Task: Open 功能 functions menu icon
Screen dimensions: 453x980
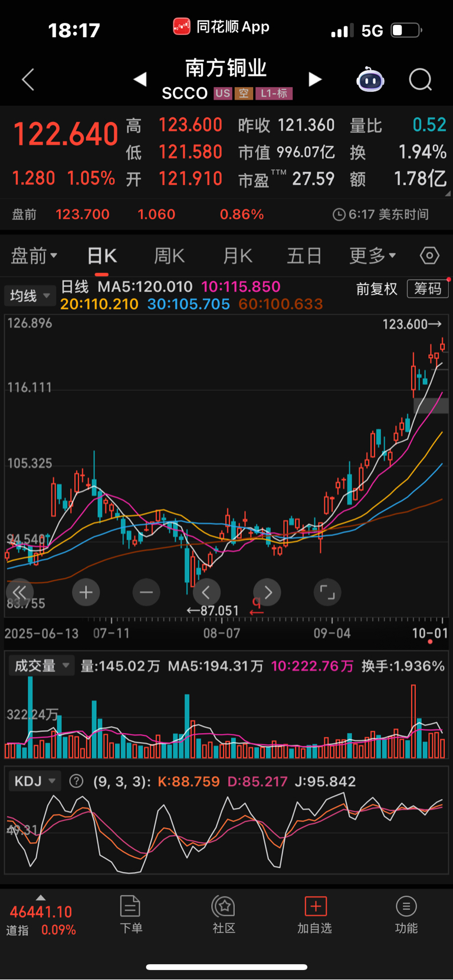Action: coord(406,906)
